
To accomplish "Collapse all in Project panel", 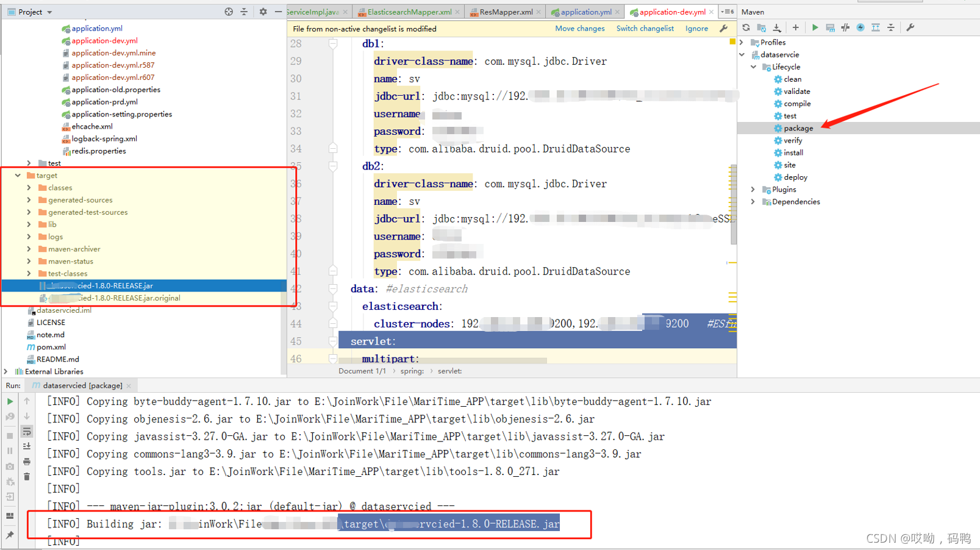I will pos(244,12).
